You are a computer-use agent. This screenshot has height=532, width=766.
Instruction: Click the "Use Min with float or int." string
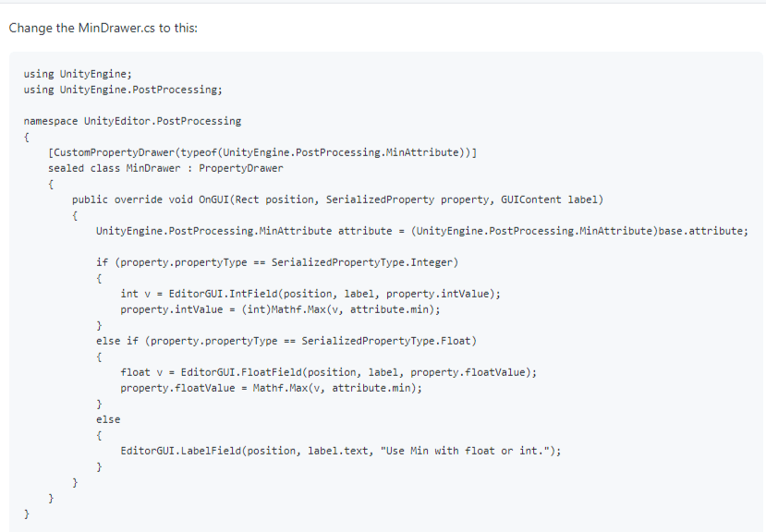point(467,451)
